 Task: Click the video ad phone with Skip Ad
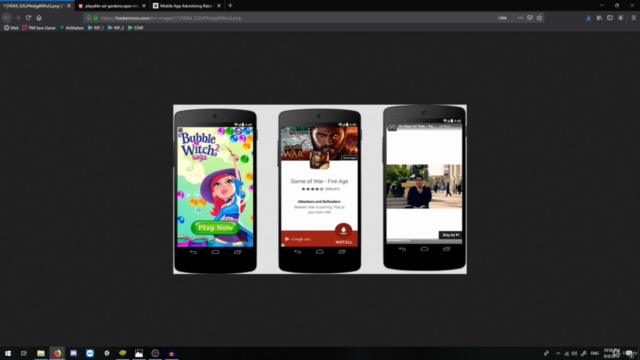(x=424, y=187)
